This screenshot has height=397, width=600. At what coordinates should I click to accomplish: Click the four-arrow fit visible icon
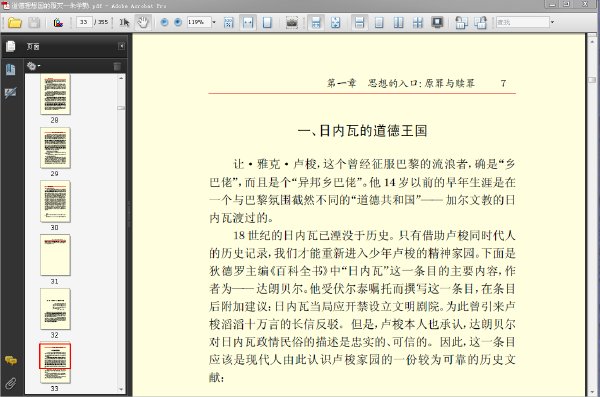pos(335,23)
